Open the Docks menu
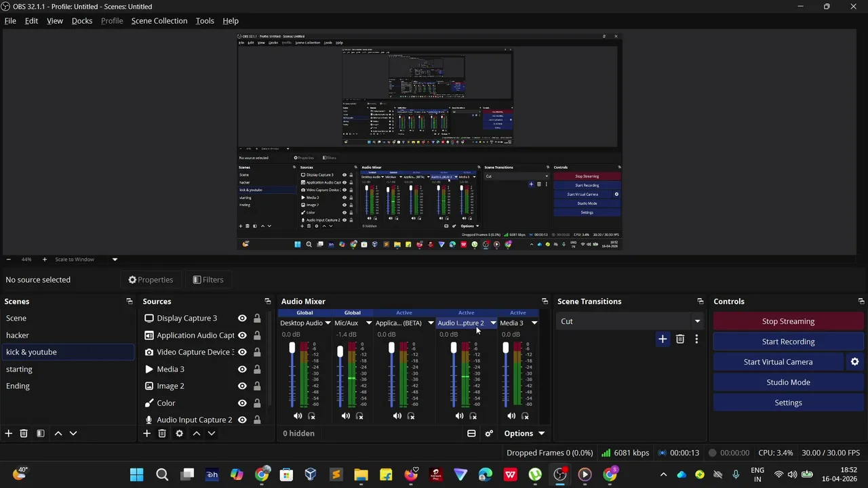Viewport: 868px width, 488px height. 82,21
